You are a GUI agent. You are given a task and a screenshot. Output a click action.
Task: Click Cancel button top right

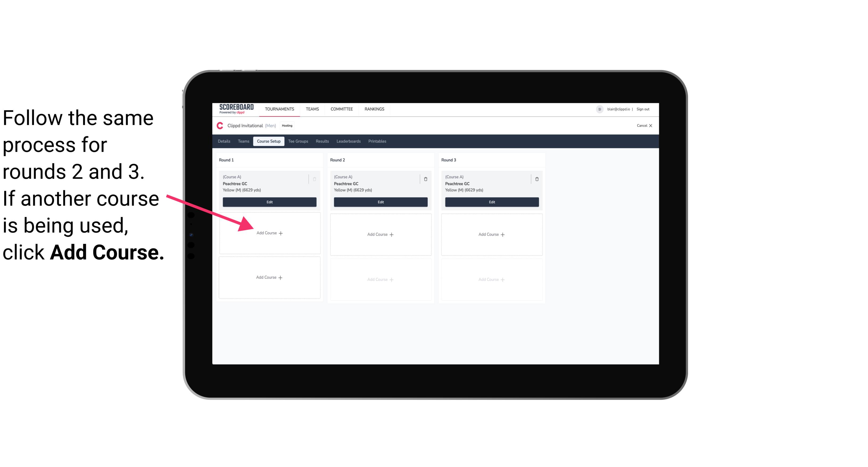[644, 125]
